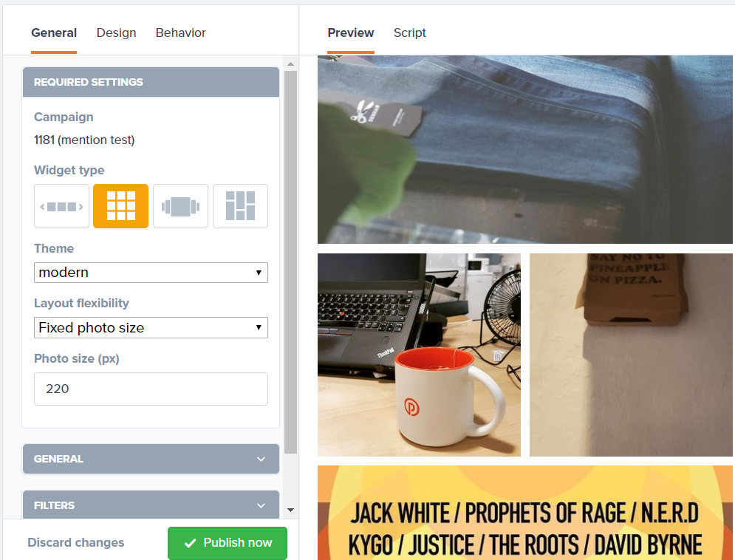This screenshot has width=735, height=560.
Task: Click the scrollbar down arrow in settings panel
Action: pyautogui.click(x=290, y=510)
